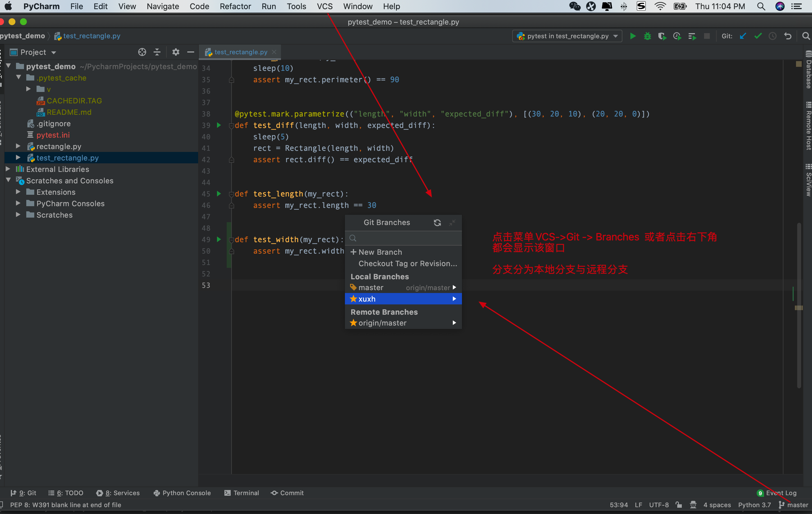
Task: Click UTF-8 encoding in status bar
Action: point(659,505)
